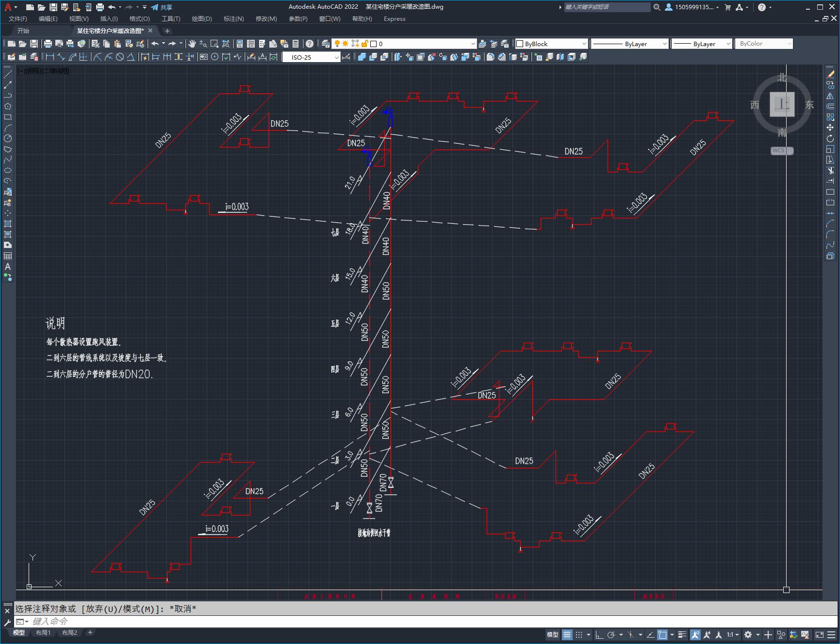Select the Rotate tool on modify toolbar
This screenshot has width=840, height=644.
830,138
